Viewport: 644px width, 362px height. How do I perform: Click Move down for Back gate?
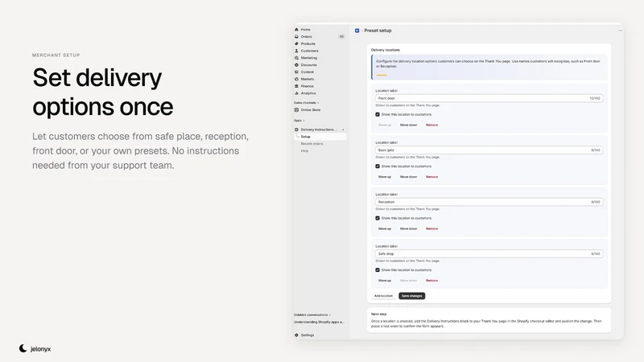tap(408, 177)
